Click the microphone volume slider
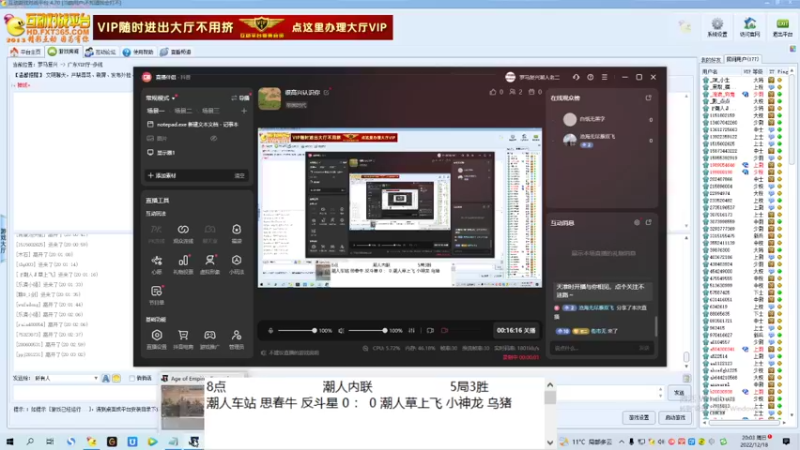The image size is (800, 450). tap(296, 331)
